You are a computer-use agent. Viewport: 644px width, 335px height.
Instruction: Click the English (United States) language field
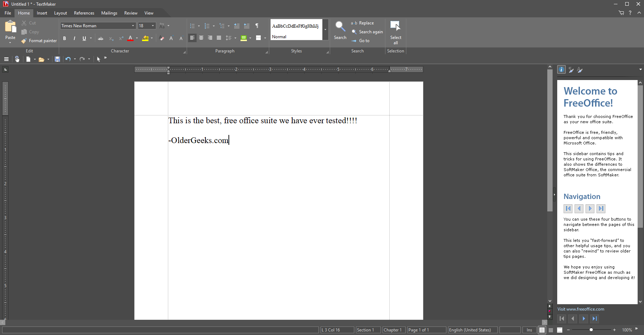[x=473, y=330]
